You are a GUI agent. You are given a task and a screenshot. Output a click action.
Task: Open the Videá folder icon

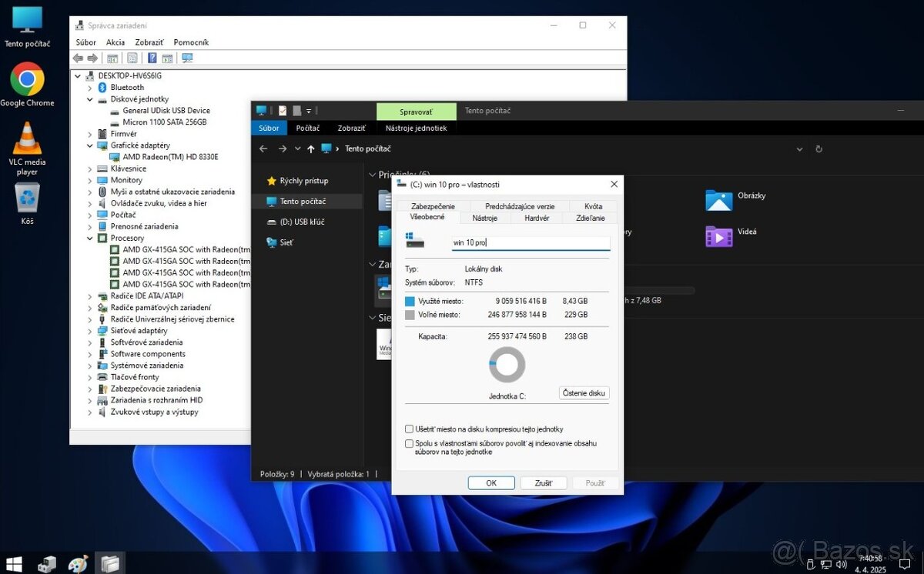coord(719,235)
